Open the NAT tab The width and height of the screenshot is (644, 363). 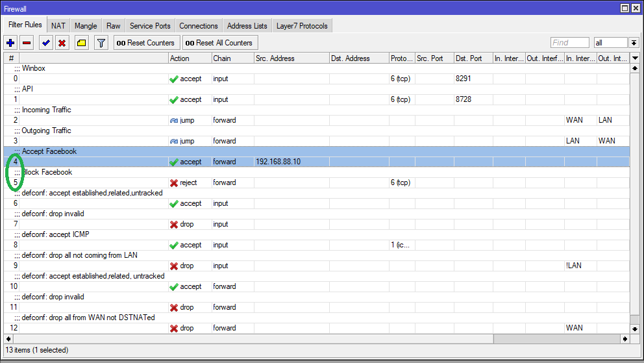pos(58,25)
